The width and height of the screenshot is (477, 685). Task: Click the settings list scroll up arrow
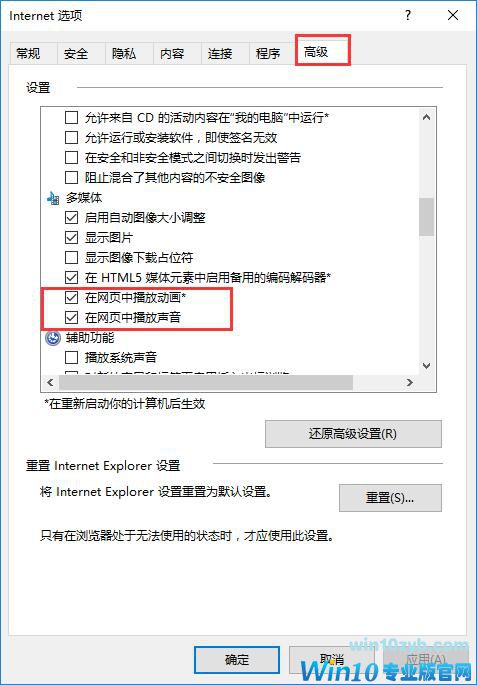pyautogui.click(x=427, y=118)
